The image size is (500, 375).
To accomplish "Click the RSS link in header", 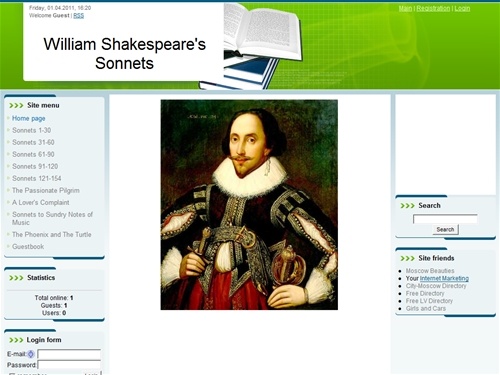I will pyautogui.click(x=79, y=16).
